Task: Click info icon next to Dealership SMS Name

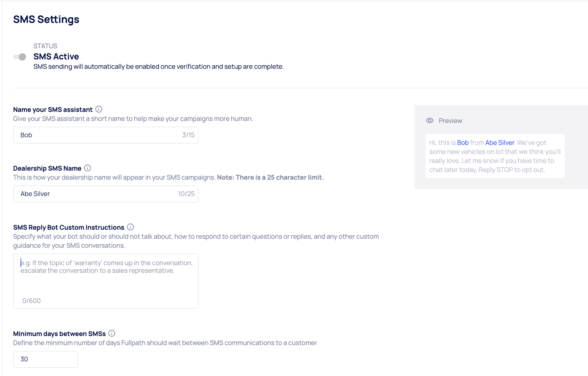Action: pyautogui.click(x=88, y=168)
